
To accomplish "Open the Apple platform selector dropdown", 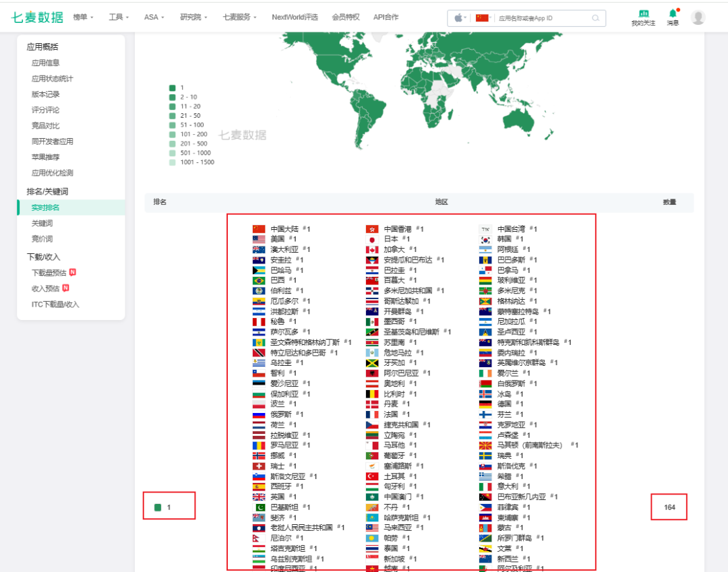I will point(460,18).
